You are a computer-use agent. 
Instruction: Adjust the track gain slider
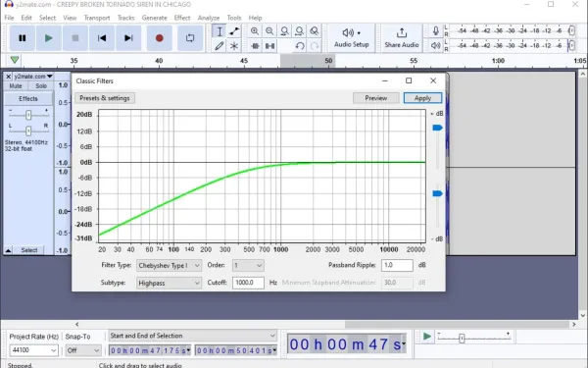[28, 115]
